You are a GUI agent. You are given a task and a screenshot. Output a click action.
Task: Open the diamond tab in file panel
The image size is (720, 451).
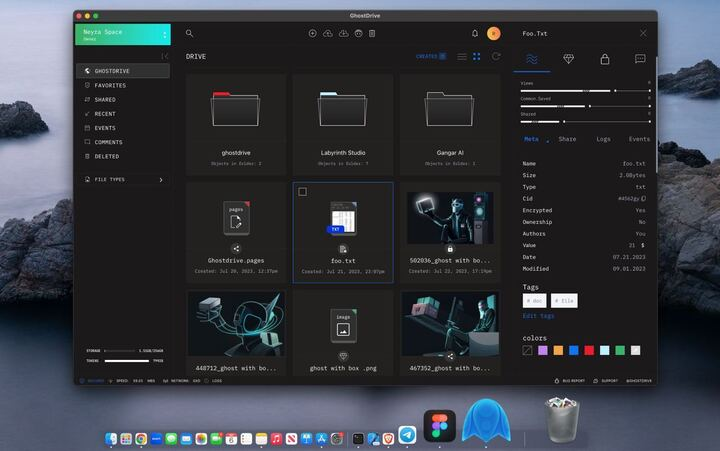568,59
